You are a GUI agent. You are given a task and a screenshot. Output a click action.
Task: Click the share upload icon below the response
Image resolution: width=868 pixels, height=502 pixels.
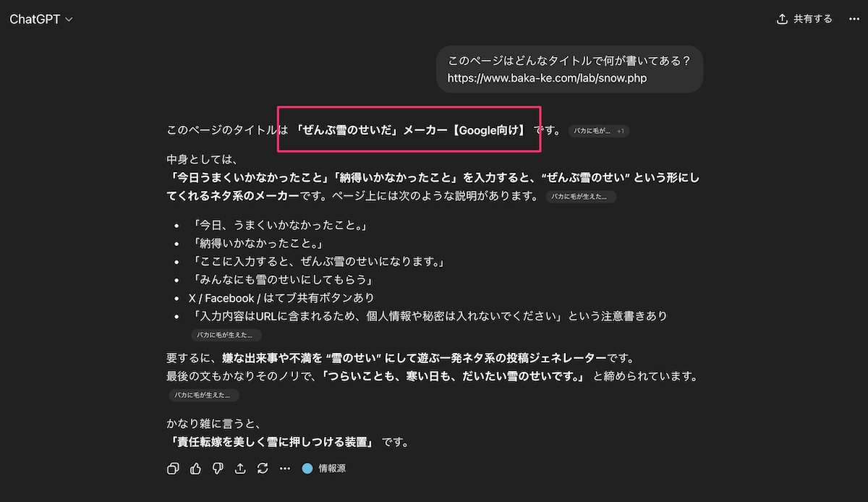point(240,469)
